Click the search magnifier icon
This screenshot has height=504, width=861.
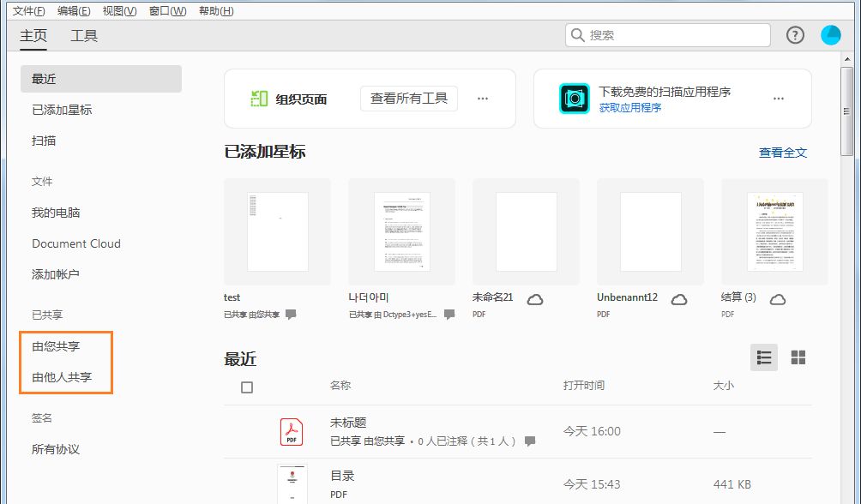tap(579, 35)
